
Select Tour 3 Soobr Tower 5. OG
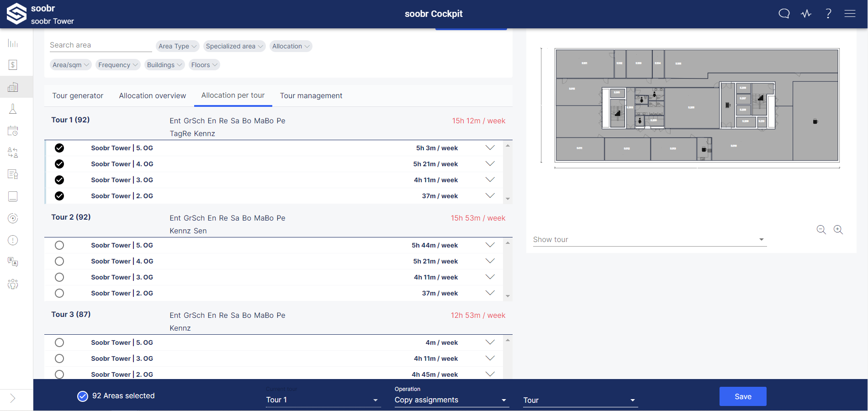click(59, 342)
